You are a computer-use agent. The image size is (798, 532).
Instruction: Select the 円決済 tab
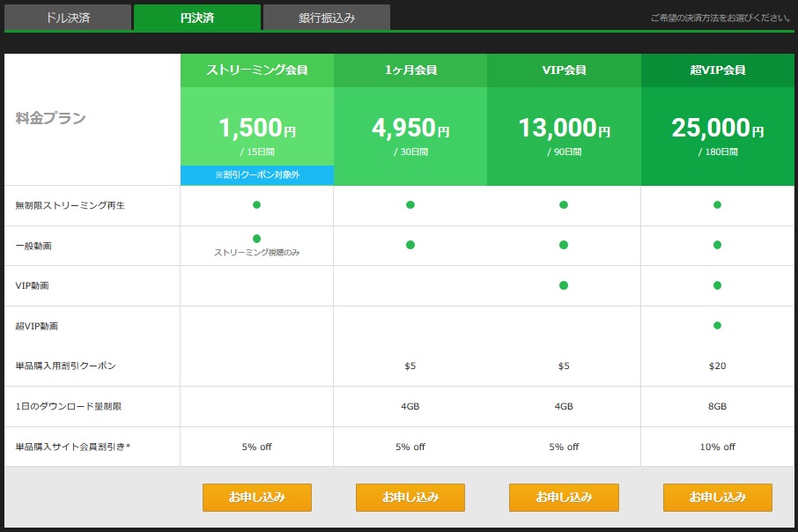[x=197, y=17]
